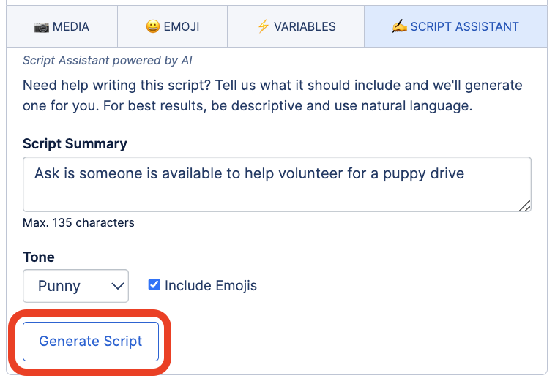Click the Script Assistant powered by AI caption
Screen dimensions: 555x392
[x=107, y=61]
